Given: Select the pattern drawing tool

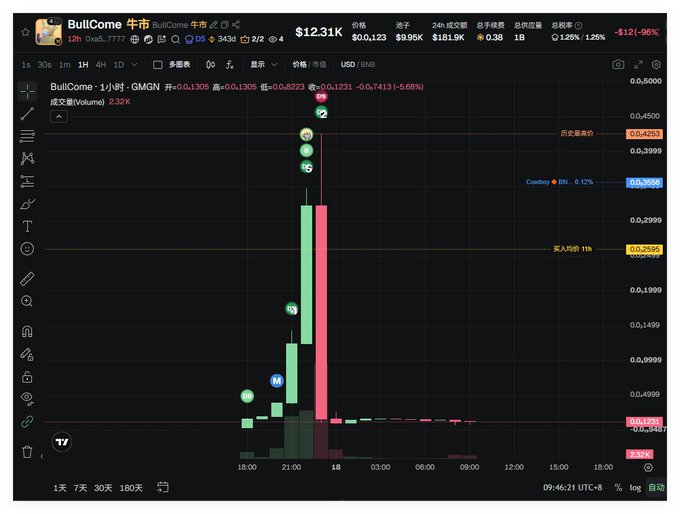Looking at the screenshot, I should 27,158.
